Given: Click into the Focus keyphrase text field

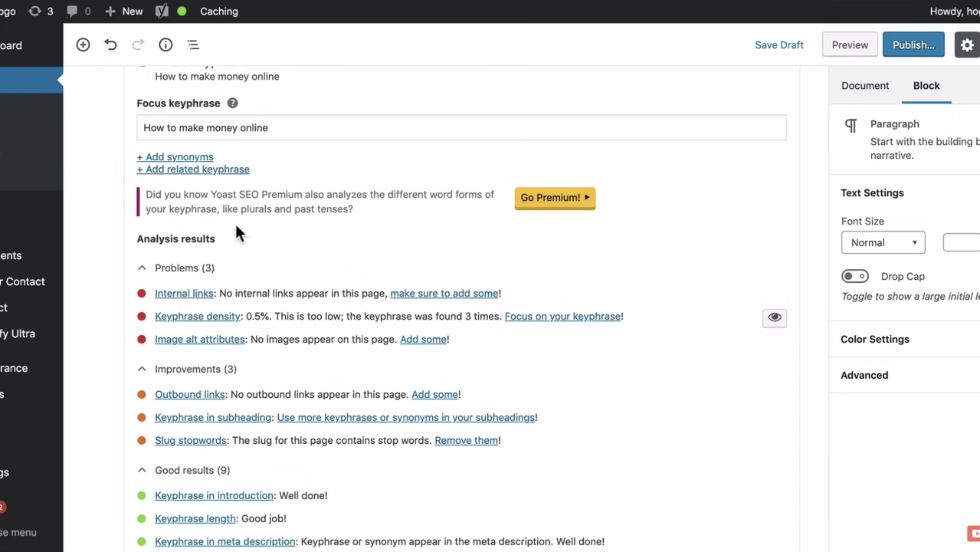Looking at the screenshot, I should 461,128.
